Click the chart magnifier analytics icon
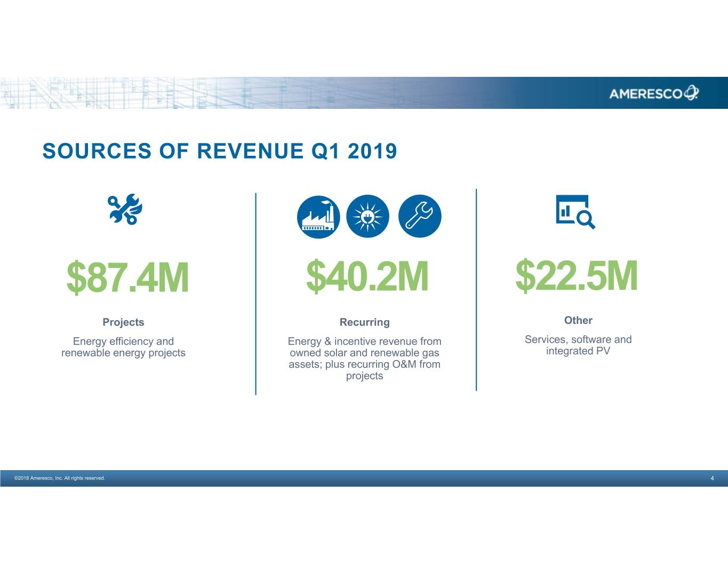This screenshot has width=728, height=563. (575, 212)
